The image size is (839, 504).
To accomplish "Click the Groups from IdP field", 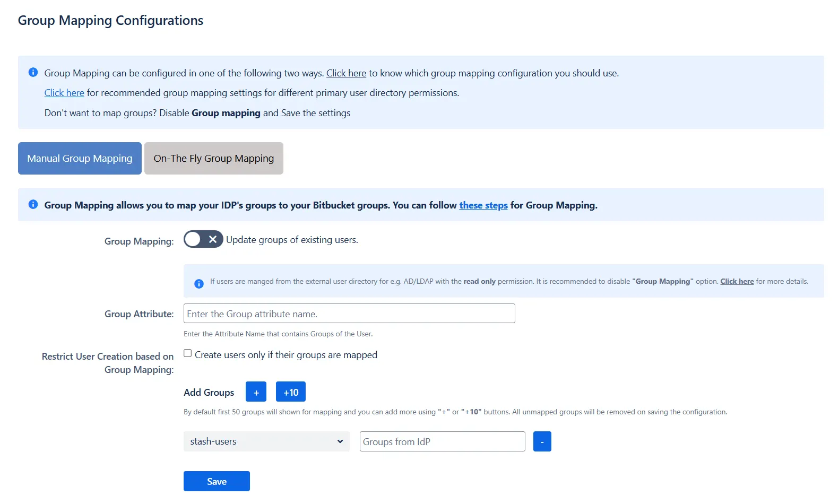I will 443,441.
